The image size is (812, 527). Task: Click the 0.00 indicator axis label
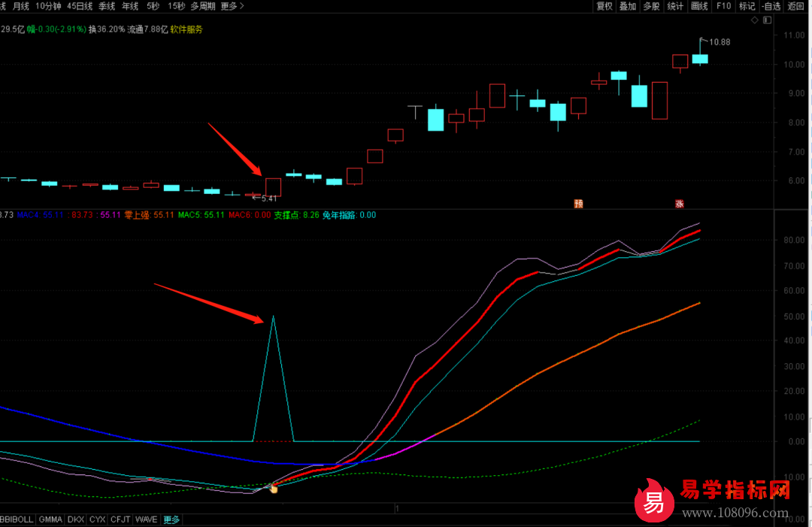796,442
